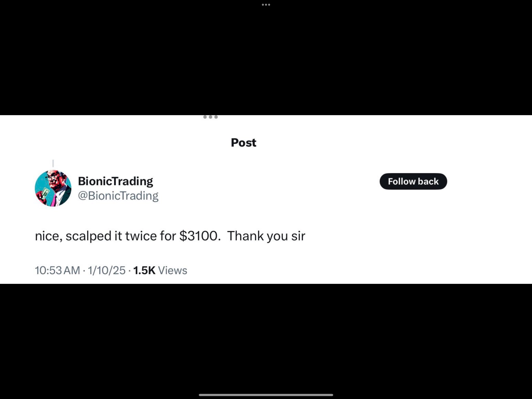Tap the black area above the post
532x399 pixels.
click(266, 60)
